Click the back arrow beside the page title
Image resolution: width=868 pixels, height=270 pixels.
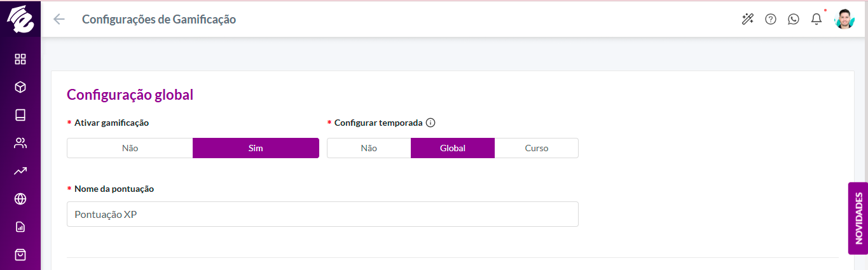(59, 19)
